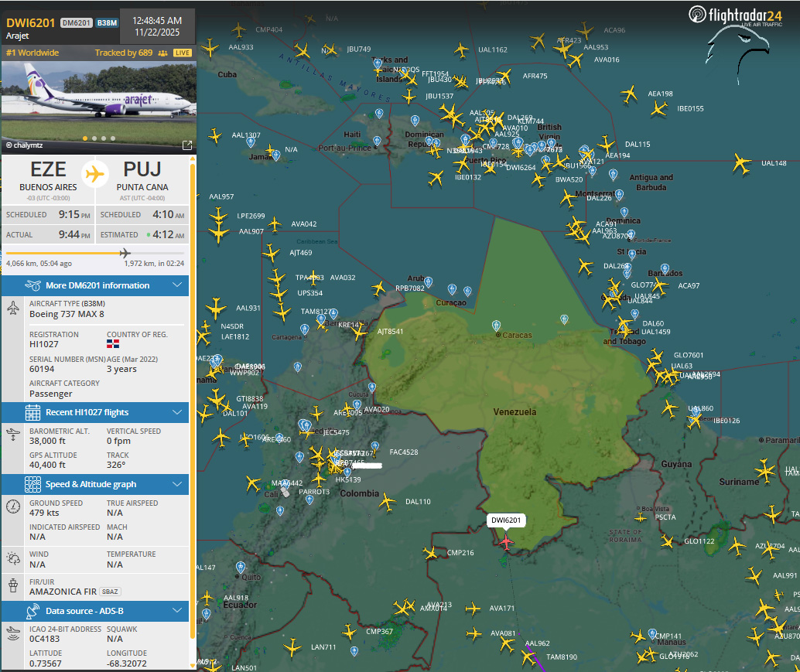The width and height of the screenshot is (800, 672).
Task: Click the Arajet aircraft photo thumbnail
Action: (x=99, y=107)
